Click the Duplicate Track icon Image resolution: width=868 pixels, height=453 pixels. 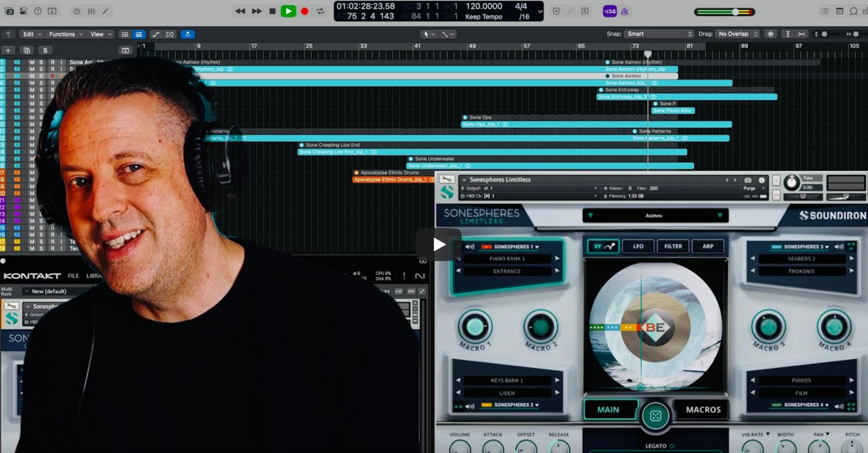(27, 50)
